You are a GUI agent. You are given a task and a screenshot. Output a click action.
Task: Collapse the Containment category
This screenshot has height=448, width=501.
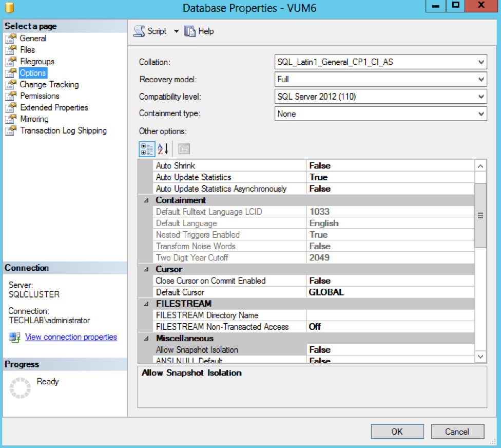tap(146, 200)
